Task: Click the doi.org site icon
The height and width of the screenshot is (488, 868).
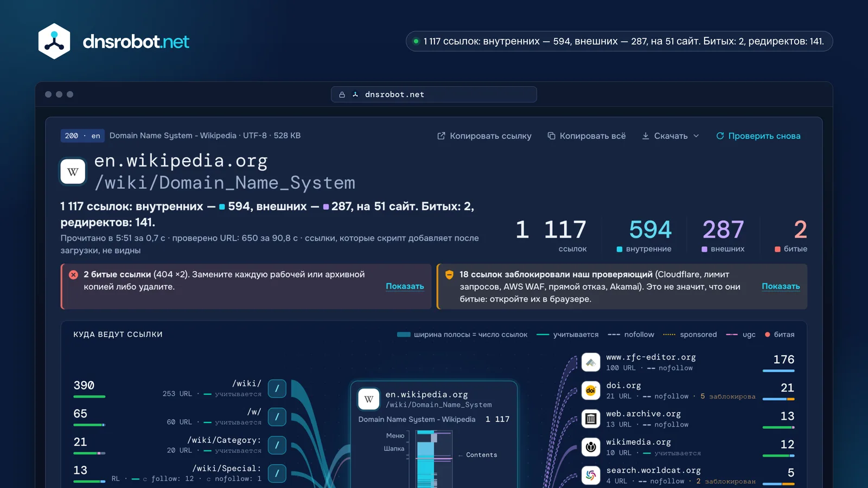Action: coord(591,390)
